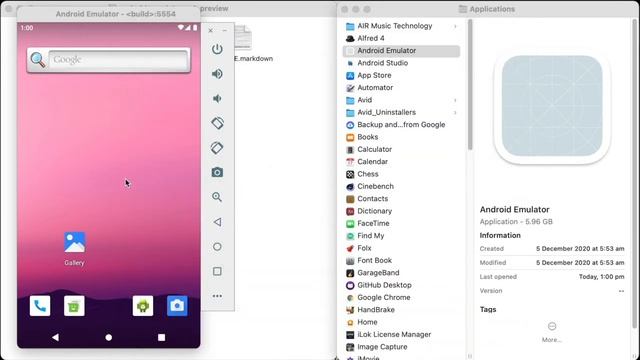Image resolution: width=640 pixels, height=360 pixels.
Task: Click the Google search input field
Action: (118, 60)
